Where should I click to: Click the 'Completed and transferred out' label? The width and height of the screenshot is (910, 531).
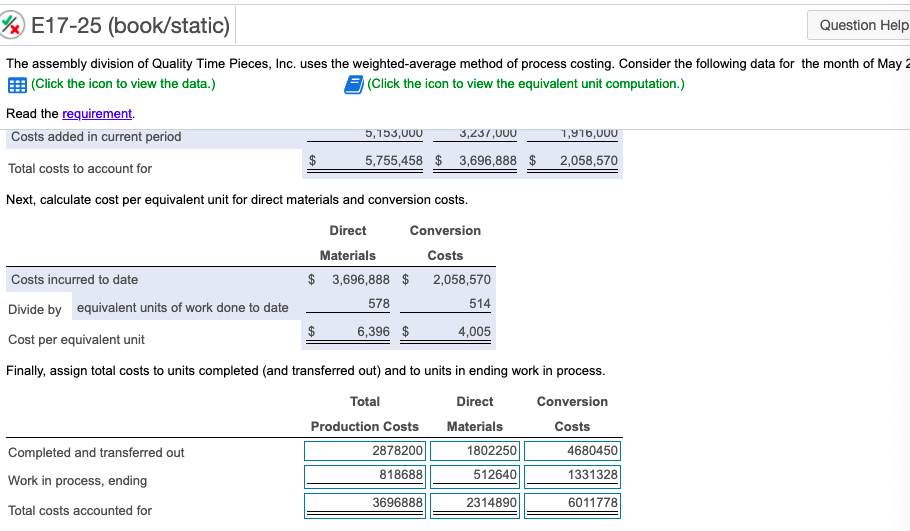point(96,453)
